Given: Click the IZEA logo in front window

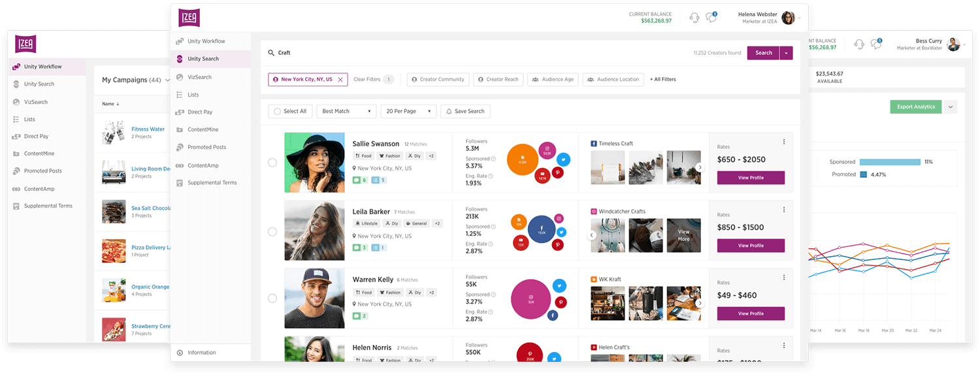Looking at the screenshot, I should point(189,18).
